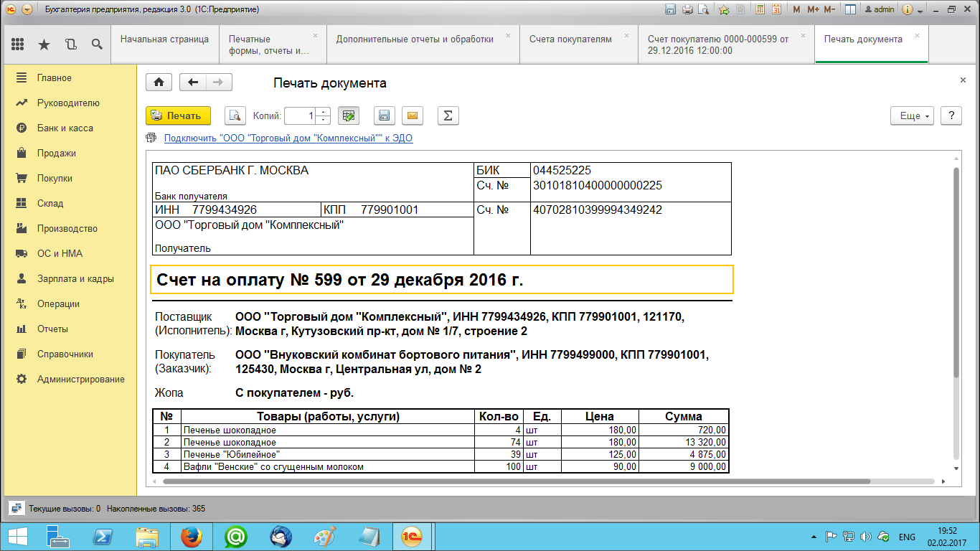Open the Главное section

(70, 77)
